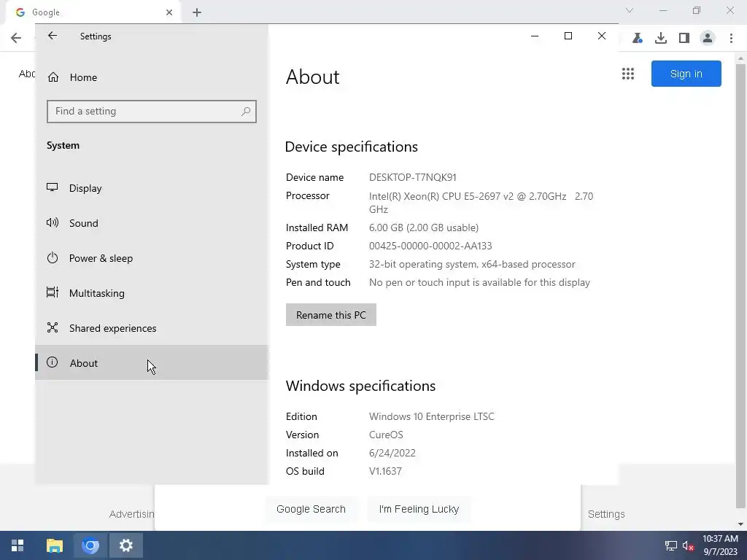
Task: Close the Google tab
Action: pos(169,12)
